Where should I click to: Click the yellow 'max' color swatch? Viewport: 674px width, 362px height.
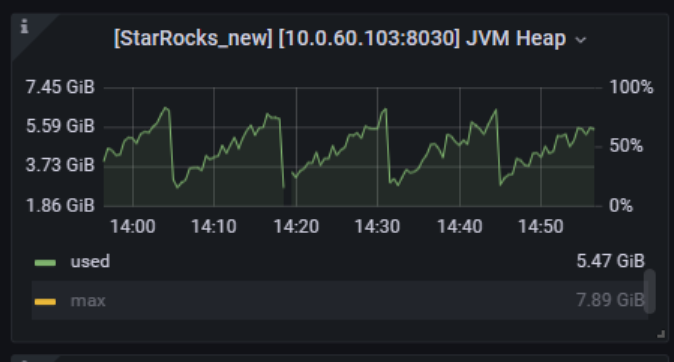pos(45,302)
